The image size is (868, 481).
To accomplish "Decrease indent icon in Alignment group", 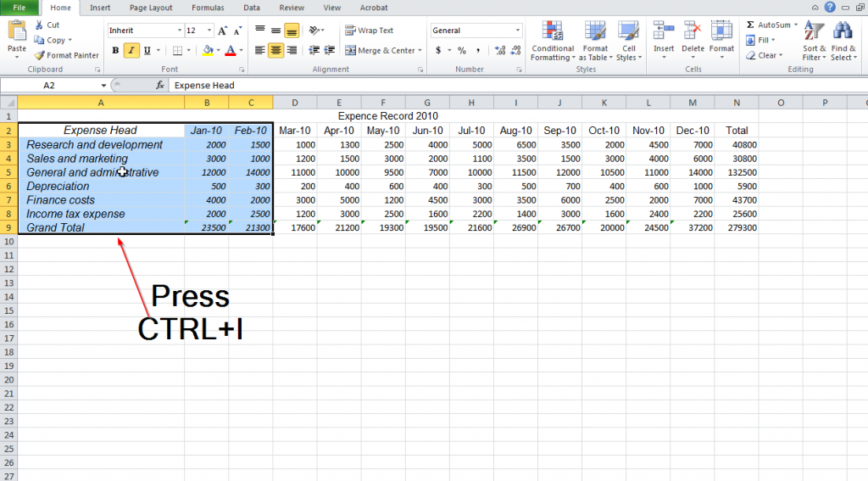I will pyautogui.click(x=314, y=50).
